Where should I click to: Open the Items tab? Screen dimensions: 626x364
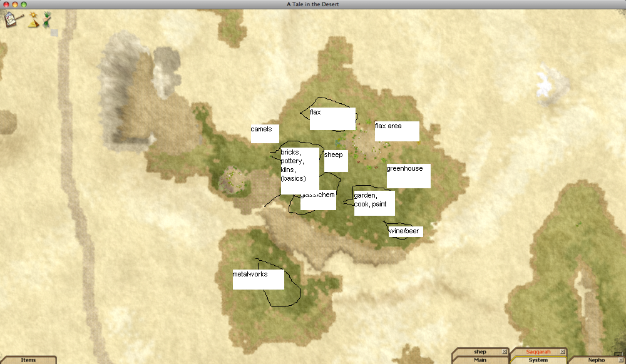28,360
